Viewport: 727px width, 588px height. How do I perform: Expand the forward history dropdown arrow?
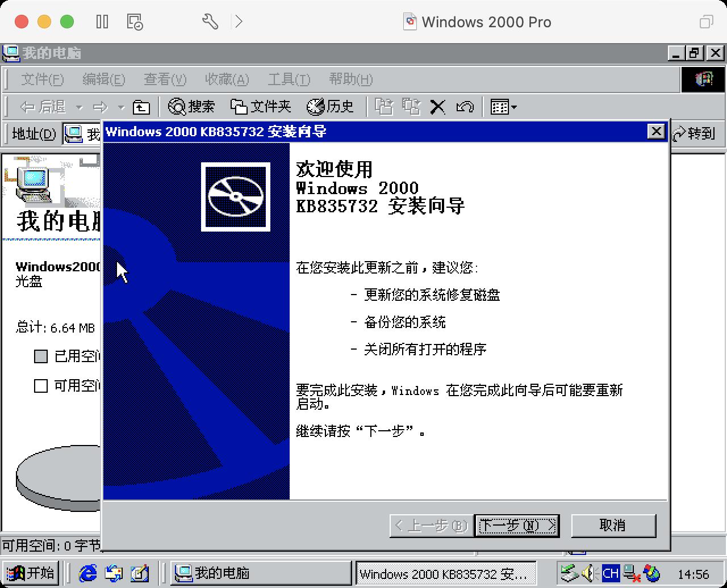(x=121, y=107)
